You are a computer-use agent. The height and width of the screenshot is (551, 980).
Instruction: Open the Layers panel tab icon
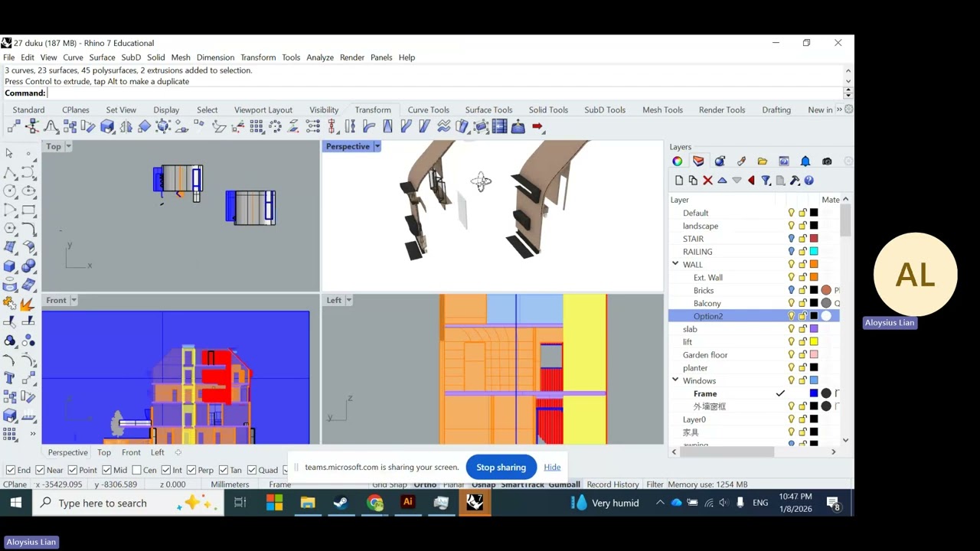pyautogui.click(x=698, y=161)
